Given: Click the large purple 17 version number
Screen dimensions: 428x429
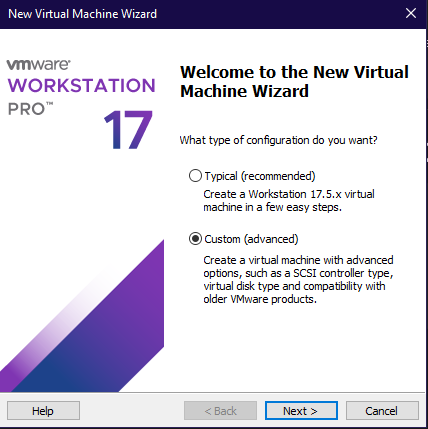Looking at the screenshot, I should pyautogui.click(x=128, y=129).
